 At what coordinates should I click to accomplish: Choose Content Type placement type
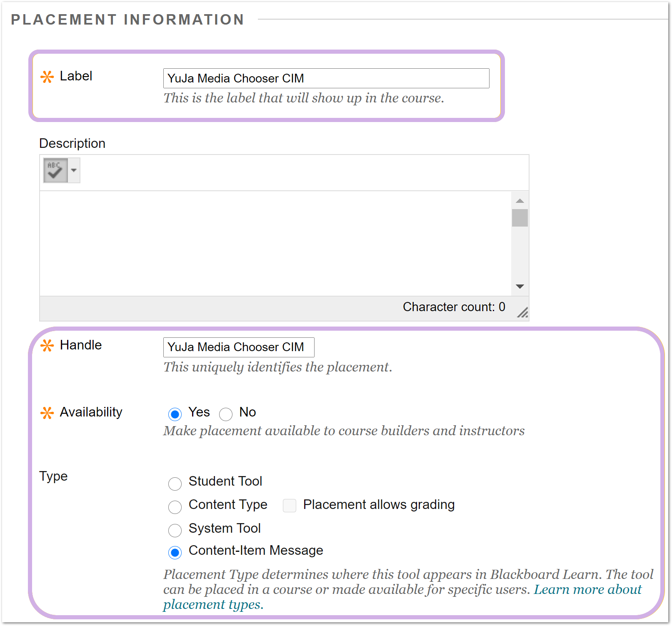click(x=175, y=507)
